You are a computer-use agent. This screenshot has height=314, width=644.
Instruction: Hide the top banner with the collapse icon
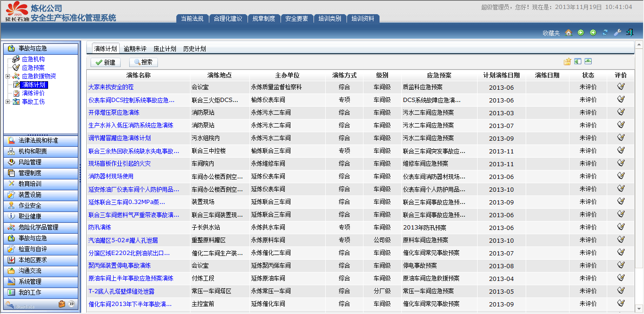(x=588, y=62)
